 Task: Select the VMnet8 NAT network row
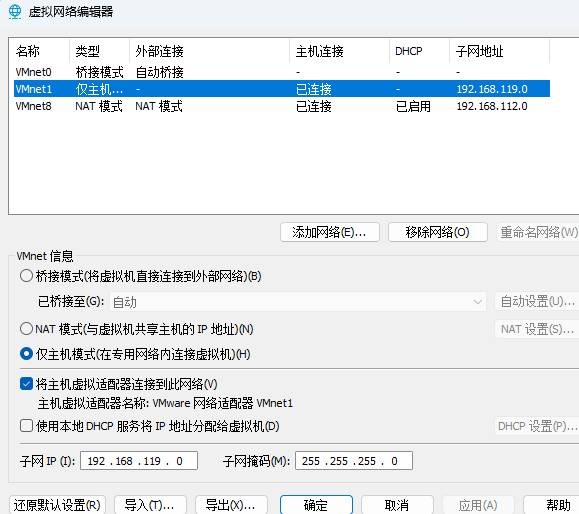pos(282,106)
